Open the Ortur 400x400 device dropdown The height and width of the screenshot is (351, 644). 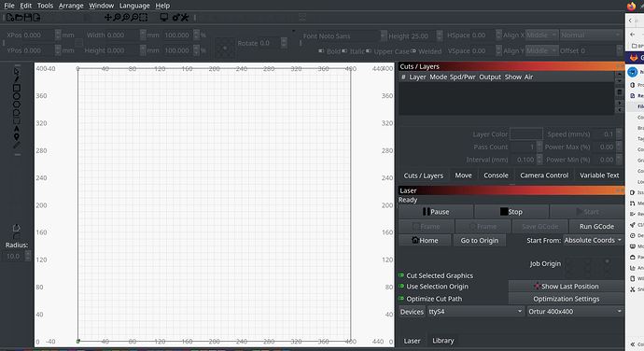coord(575,311)
